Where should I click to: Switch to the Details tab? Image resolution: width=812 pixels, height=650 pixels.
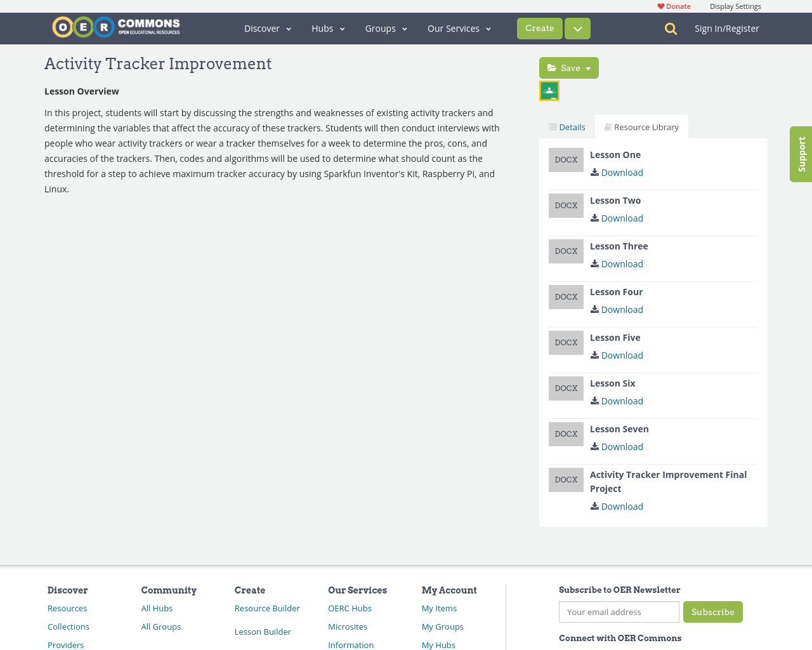[565, 126]
